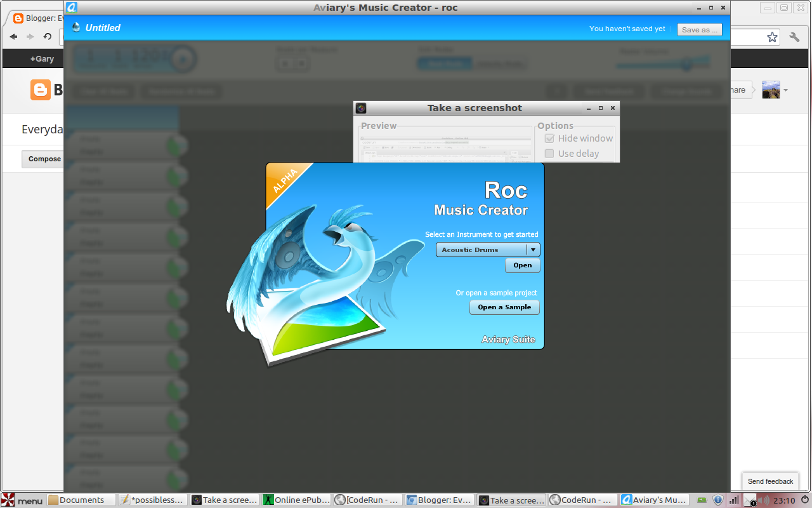Close the Take a screenshot window
The height and width of the screenshot is (508, 812).
pyautogui.click(x=612, y=108)
